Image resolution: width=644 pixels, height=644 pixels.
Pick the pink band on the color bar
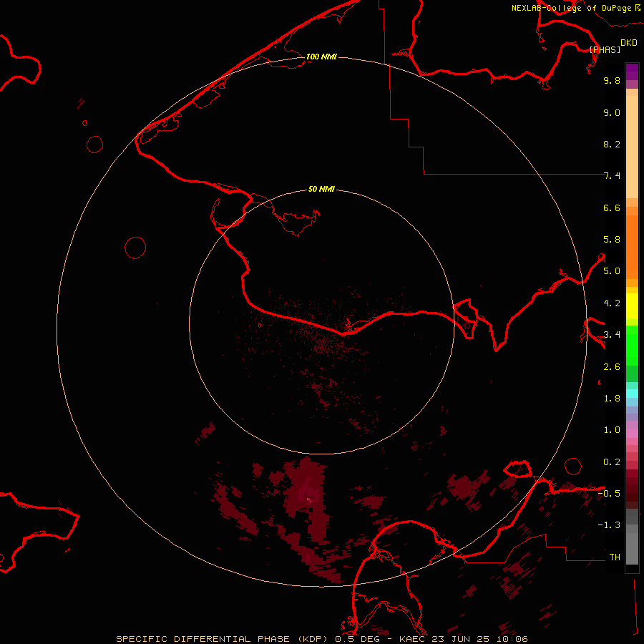point(632,433)
